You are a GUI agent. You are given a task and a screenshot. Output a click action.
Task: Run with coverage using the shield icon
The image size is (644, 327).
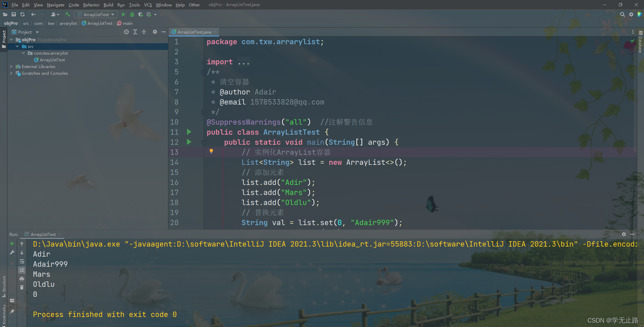141,14
